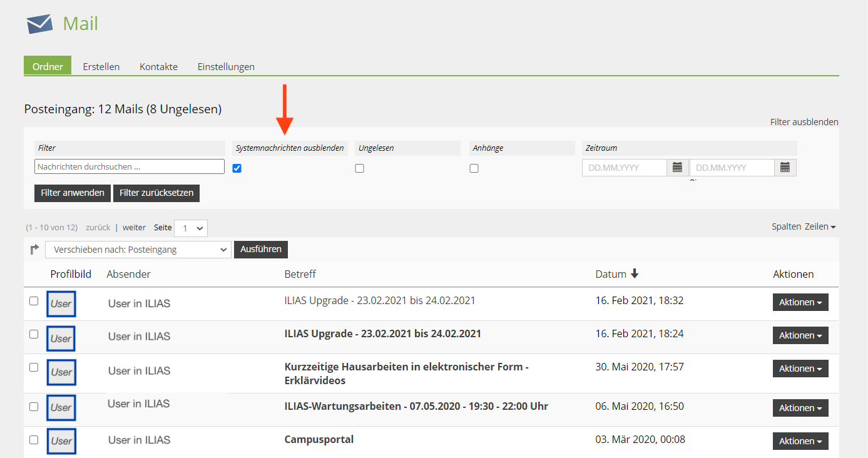The height and width of the screenshot is (458, 868).
Task: Open the Seite page number dropdown
Action: (x=191, y=228)
